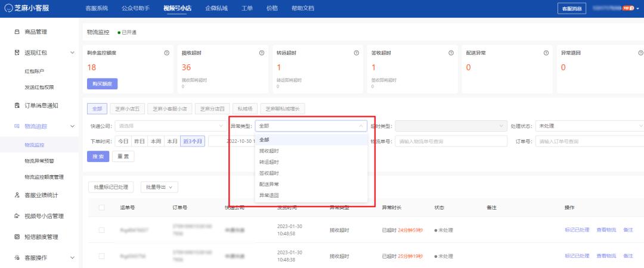Screen dimensions: 644x268
Task: Click the 购买额度 button
Action: pos(103,84)
